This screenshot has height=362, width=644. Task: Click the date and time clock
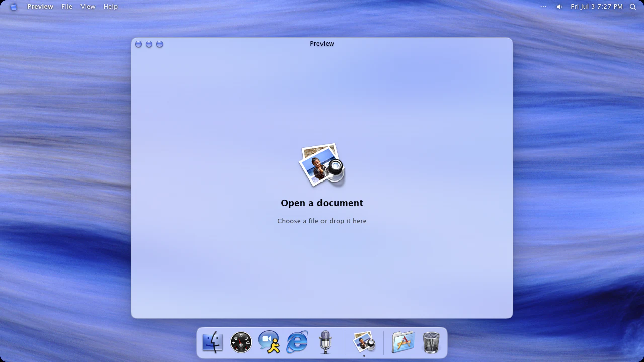coord(597,7)
